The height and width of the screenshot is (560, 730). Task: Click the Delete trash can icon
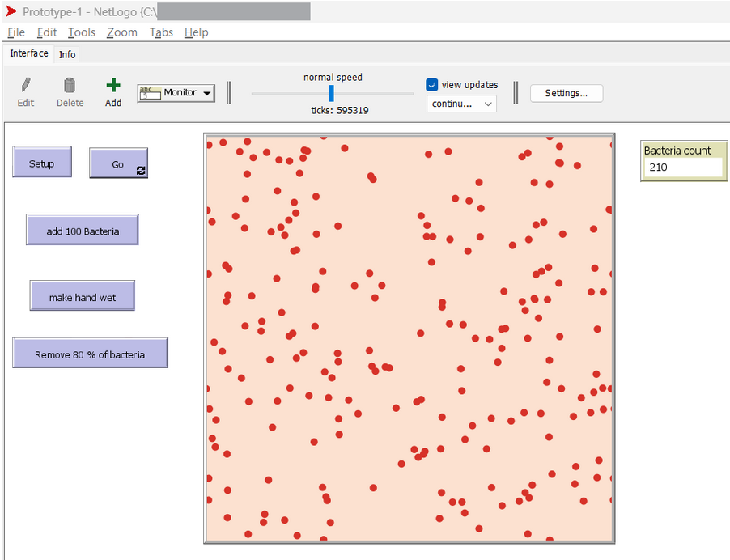70,85
